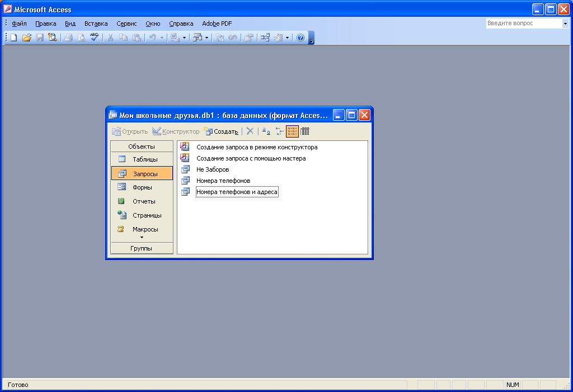Select Отчеты in objects pane
The height and width of the screenshot is (392, 573).
click(x=142, y=201)
